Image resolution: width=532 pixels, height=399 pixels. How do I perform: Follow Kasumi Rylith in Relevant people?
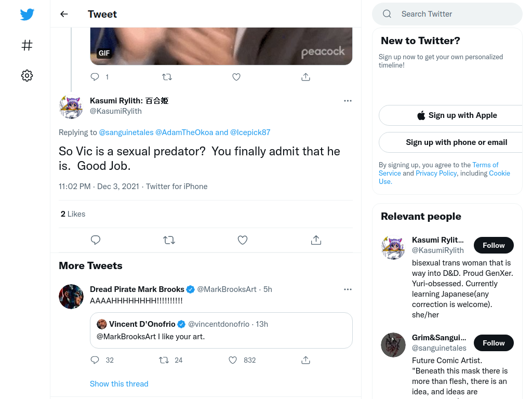(x=494, y=245)
